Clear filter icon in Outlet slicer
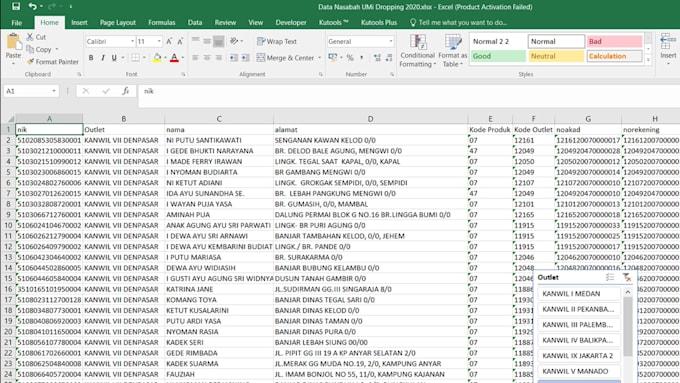Viewport: 680px width, 383px height. pyautogui.click(x=627, y=277)
